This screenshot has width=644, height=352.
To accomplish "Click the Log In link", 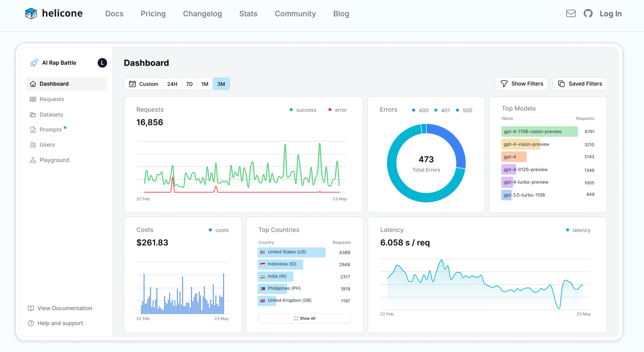I will tap(610, 14).
